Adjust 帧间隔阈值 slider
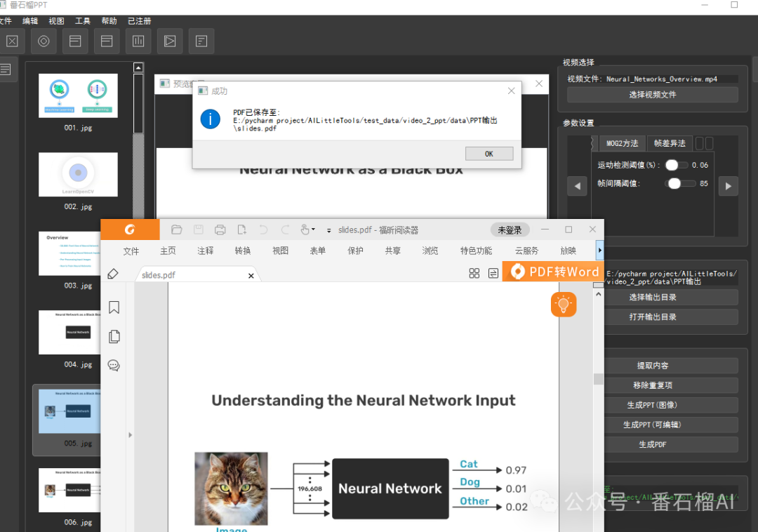758x532 pixels. 680,184
